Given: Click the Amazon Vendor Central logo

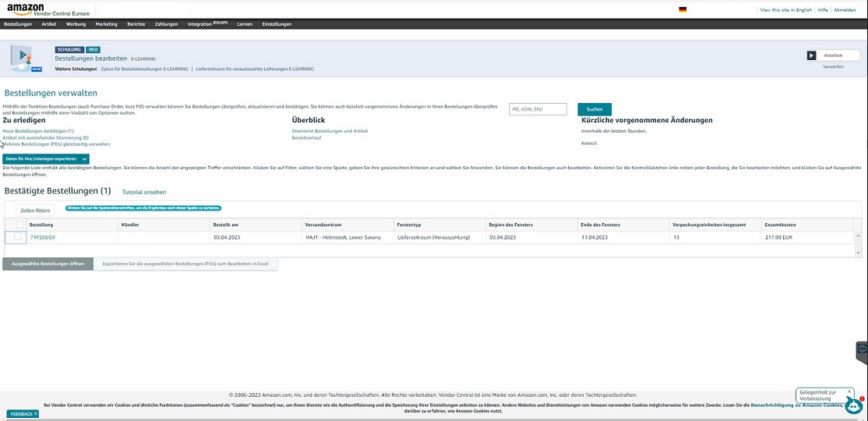Looking at the screenshot, I should (x=47, y=9).
